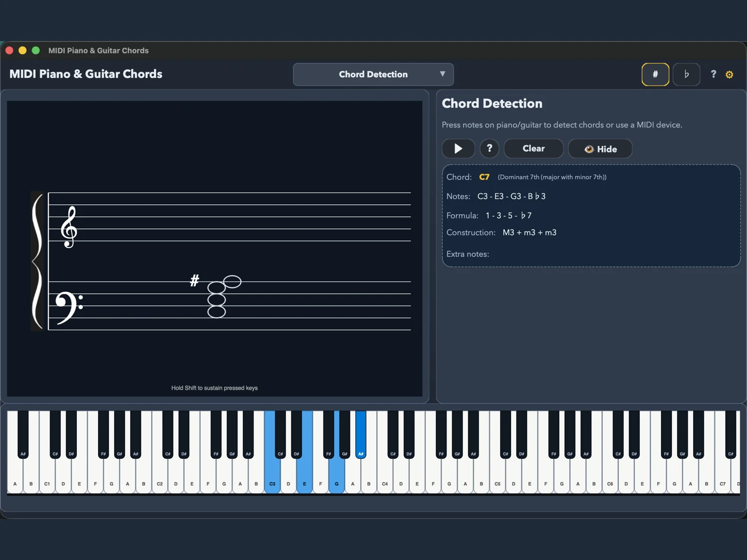Screen dimensions: 747x560
Task: Open settings with the gear icon
Action: [x=729, y=75]
